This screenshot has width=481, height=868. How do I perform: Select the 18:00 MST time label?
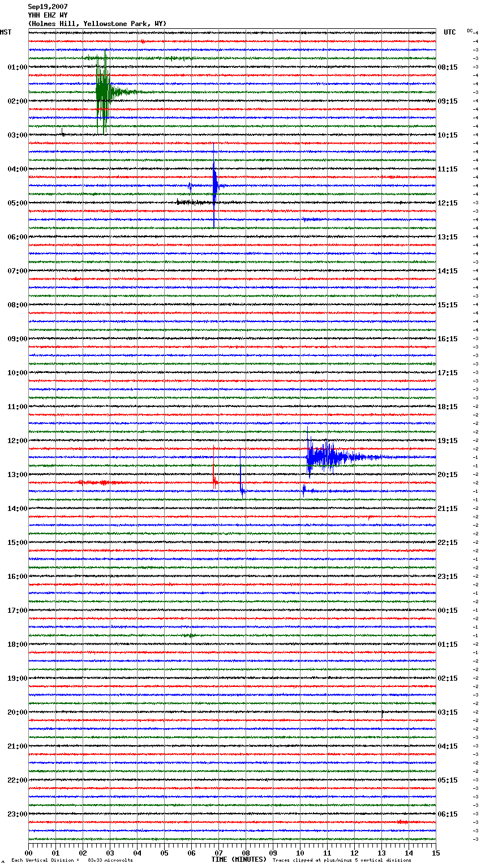click(x=18, y=644)
